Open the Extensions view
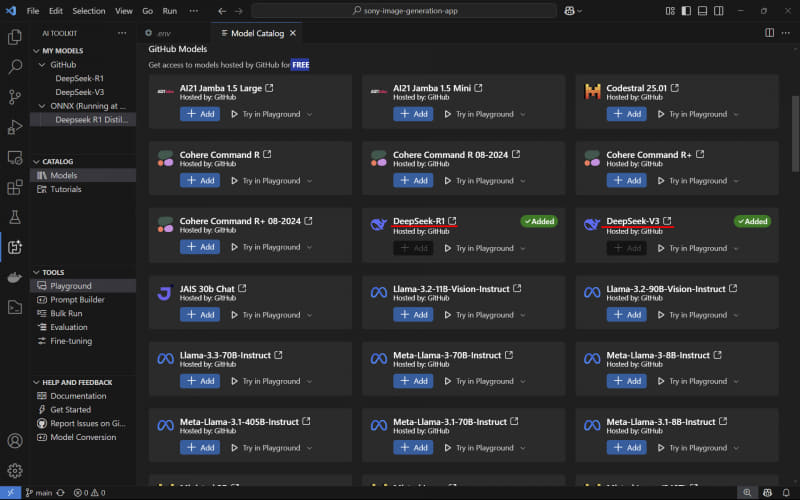 tap(15, 187)
